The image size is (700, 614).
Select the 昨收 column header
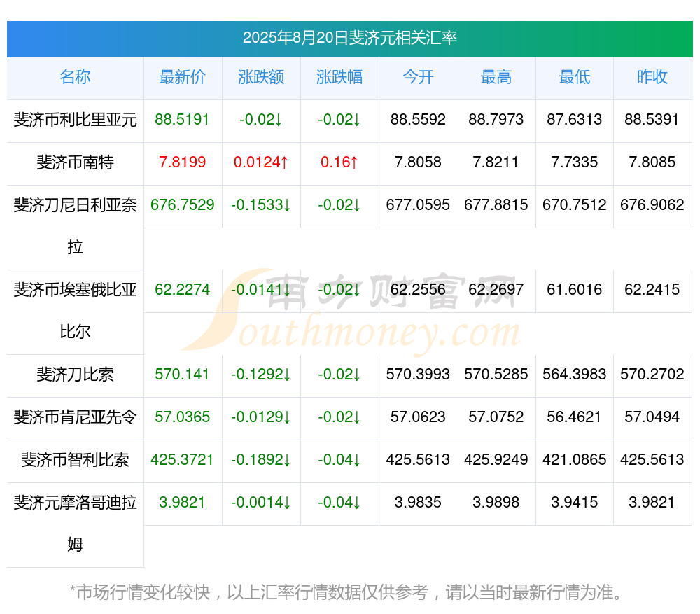point(652,77)
